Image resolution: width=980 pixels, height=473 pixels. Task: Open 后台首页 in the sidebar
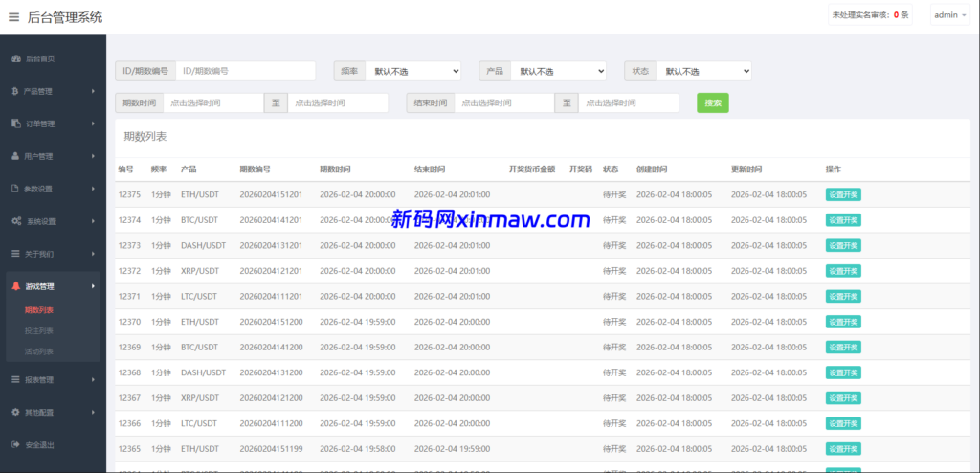pos(40,58)
